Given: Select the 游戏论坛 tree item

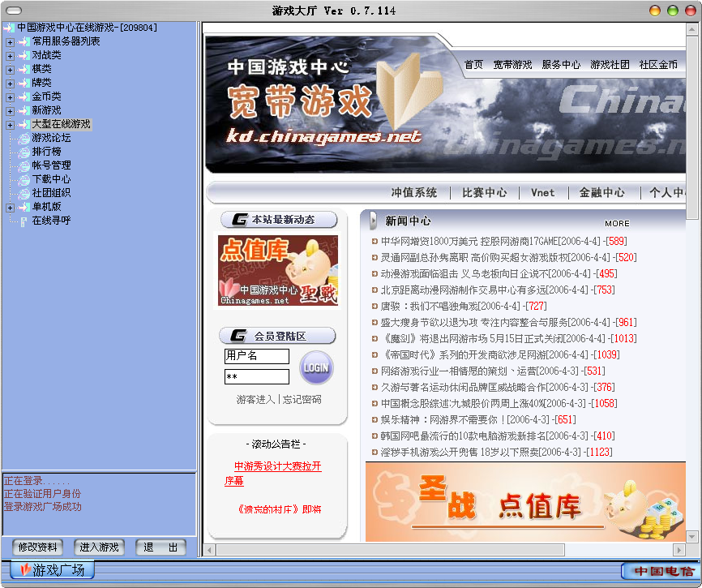Looking at the screenshot, I should [x=51, y=138].
